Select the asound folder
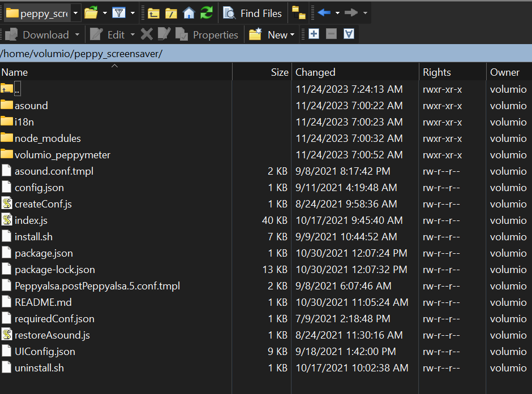 [24, 105]
